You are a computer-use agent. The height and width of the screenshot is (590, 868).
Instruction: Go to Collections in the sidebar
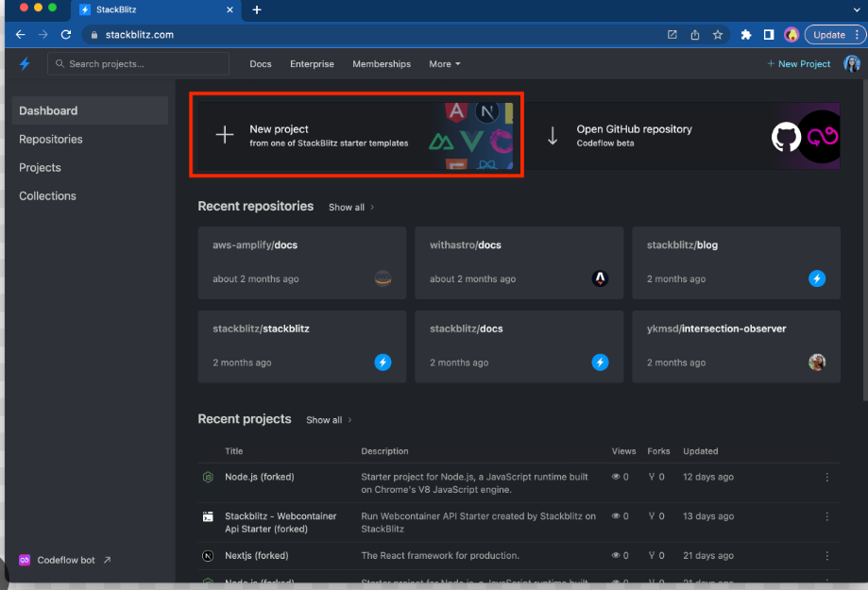point(47,196)
